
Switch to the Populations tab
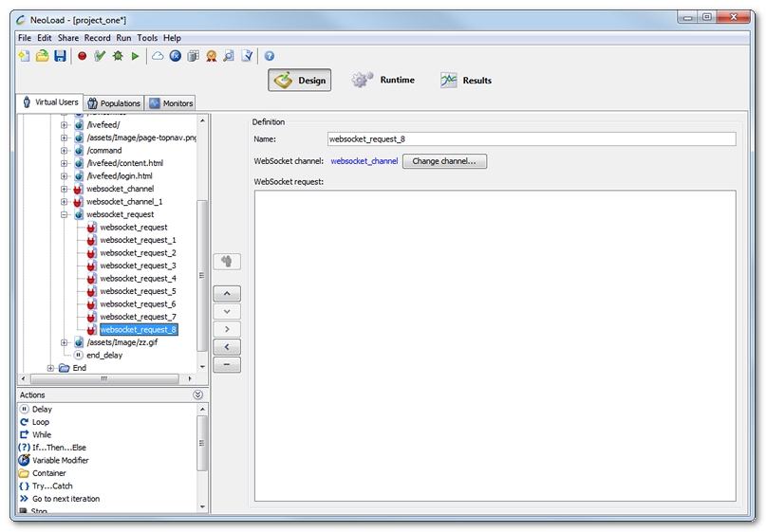point(113,103)
